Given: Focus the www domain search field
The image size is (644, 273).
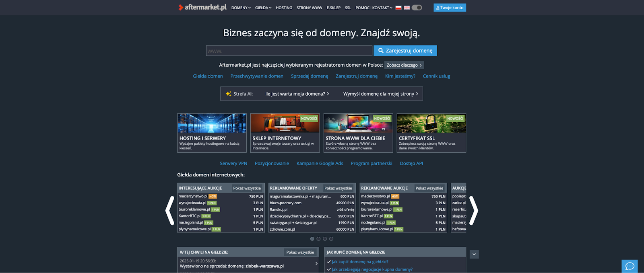Looking at the screenshot, I should click(289, 51).
